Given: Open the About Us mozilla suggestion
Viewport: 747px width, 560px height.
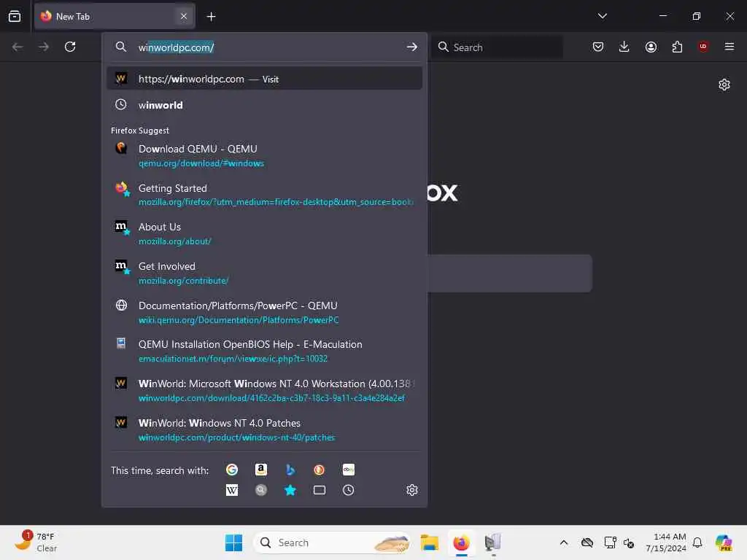Looking at the screenshot, I should tap(264, 234).
